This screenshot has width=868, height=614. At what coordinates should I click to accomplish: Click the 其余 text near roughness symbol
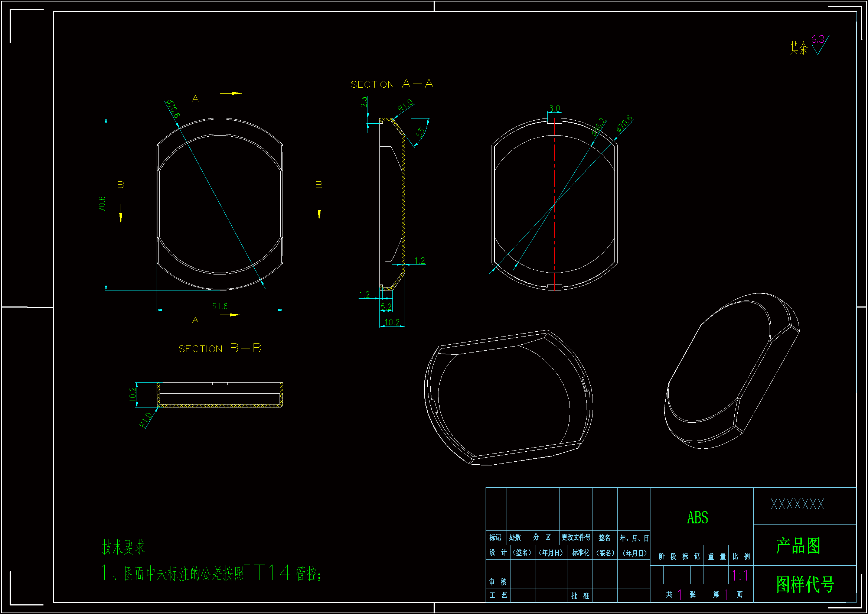(798, 48)
